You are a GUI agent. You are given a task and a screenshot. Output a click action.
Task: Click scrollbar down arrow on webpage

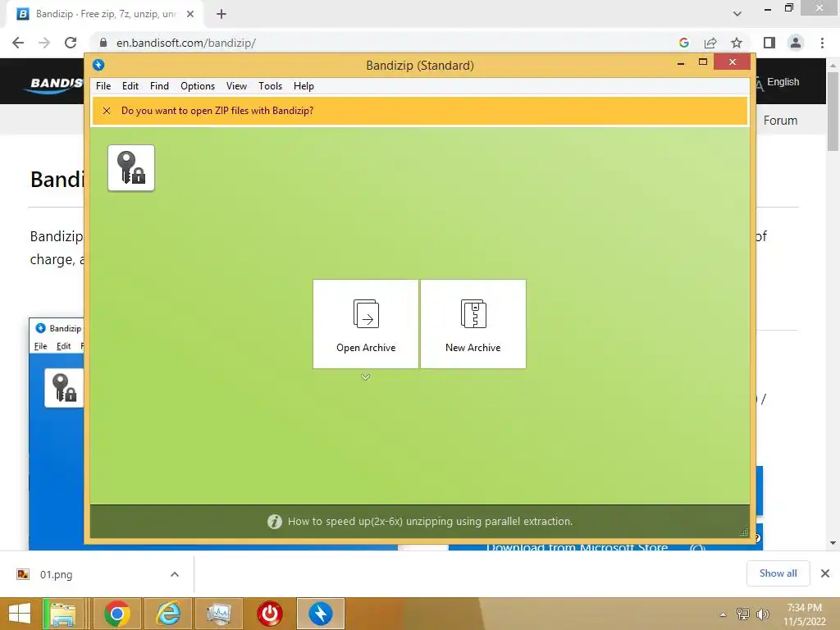click(833, 543)
